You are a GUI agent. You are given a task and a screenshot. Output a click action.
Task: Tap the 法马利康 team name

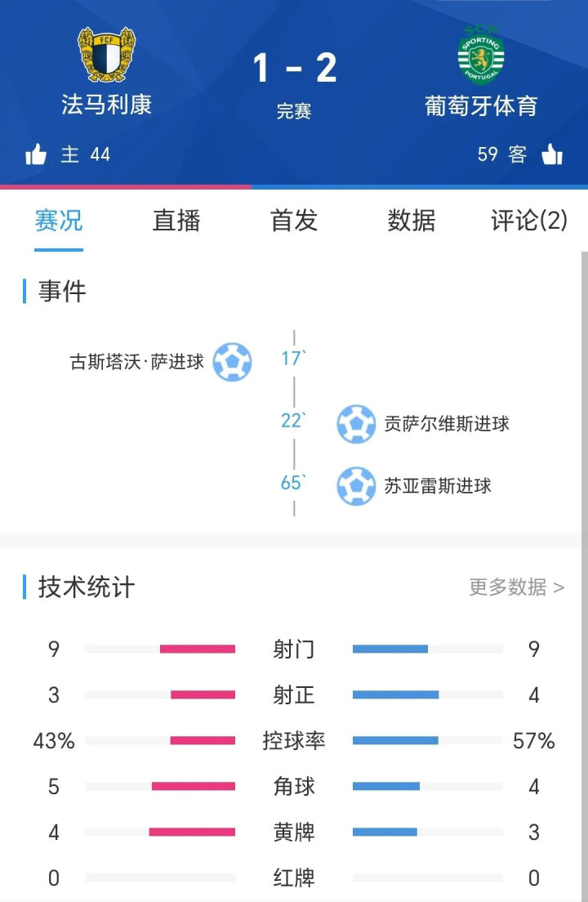(106, 105)
